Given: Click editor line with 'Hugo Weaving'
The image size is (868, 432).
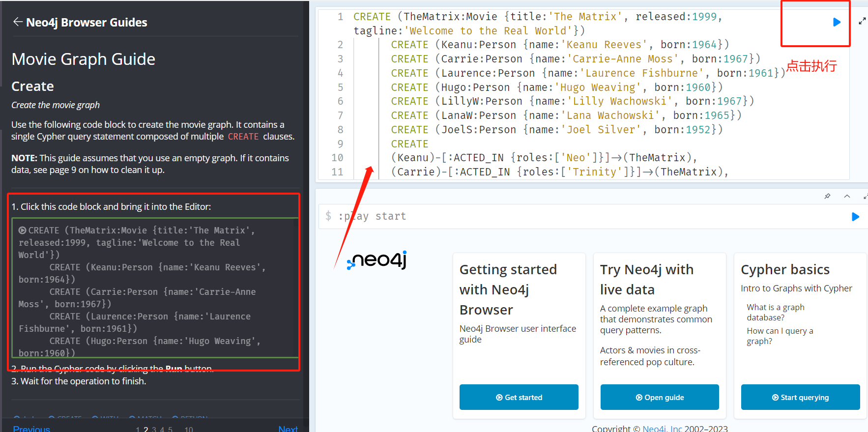Looking at the screenshot, I should click(x=557, y=87).
